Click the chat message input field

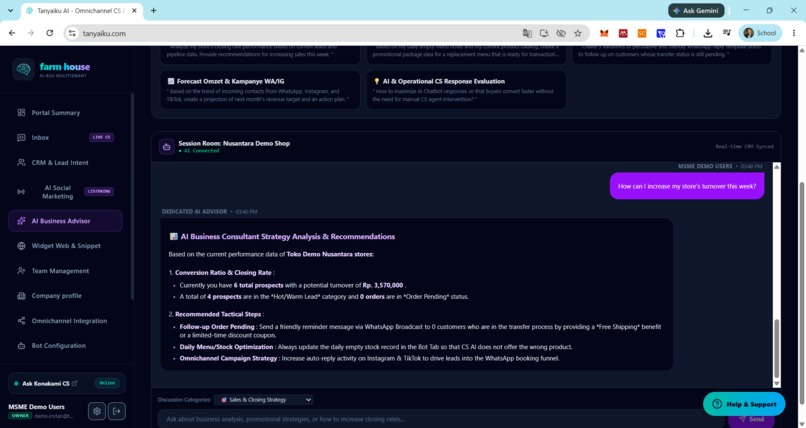[x=442, y=419]
